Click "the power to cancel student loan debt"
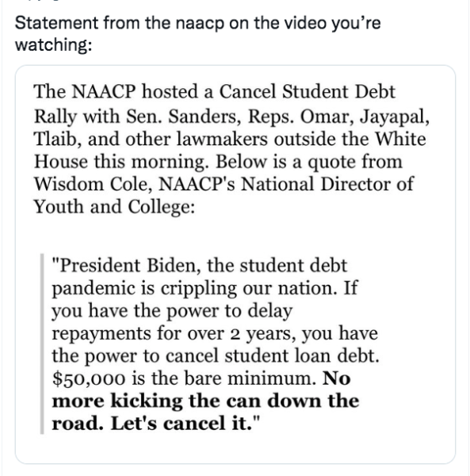Screen dimensions: 470x476 coord(216,355)
